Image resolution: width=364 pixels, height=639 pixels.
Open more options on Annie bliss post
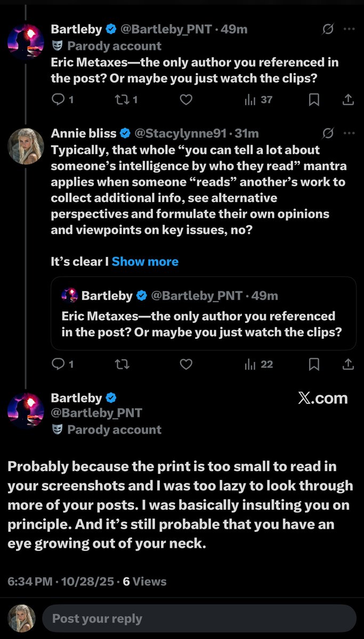[349, 133]
